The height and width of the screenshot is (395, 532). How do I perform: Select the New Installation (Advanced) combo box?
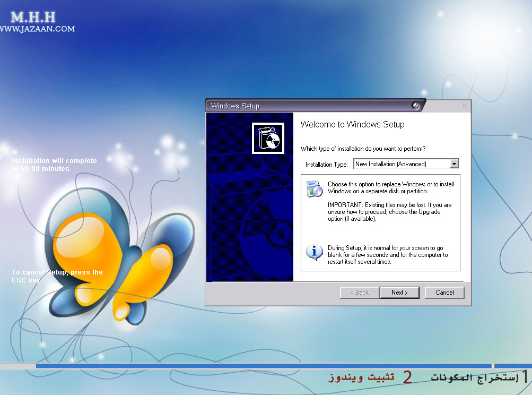(x=401, y=164)
